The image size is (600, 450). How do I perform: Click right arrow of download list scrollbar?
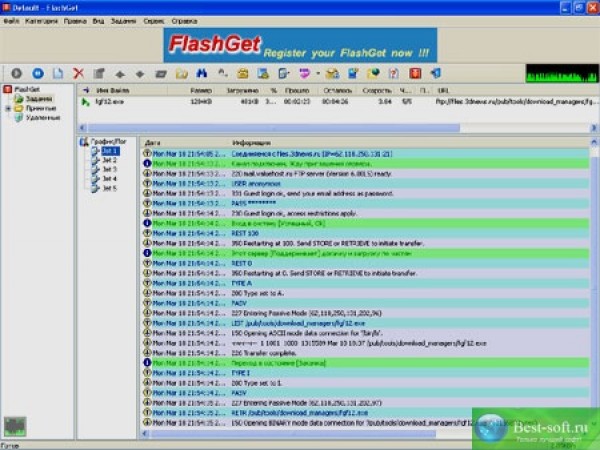pyautogui.click(x=593, y=128)
